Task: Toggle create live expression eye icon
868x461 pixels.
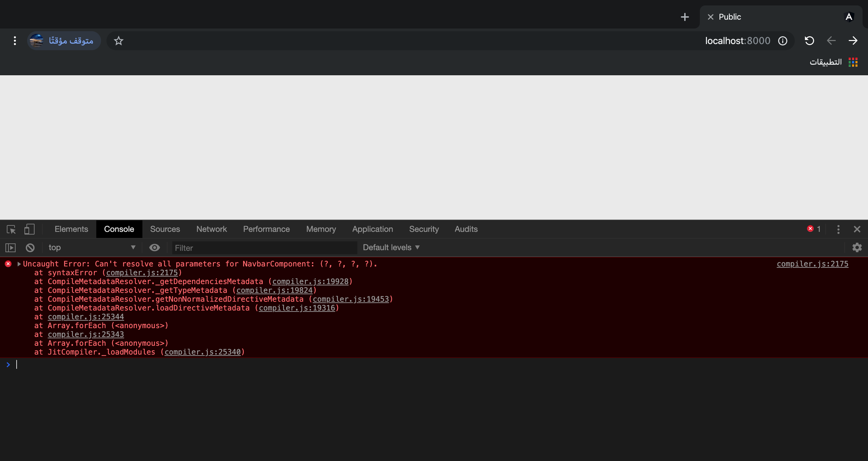Action: pos(155,247)
